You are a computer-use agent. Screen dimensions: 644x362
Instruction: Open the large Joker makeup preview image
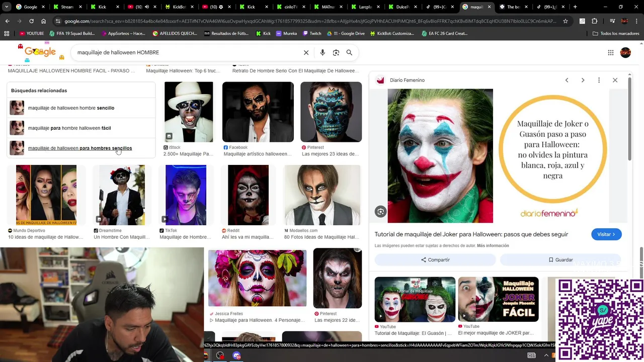[x=440, y=156]
